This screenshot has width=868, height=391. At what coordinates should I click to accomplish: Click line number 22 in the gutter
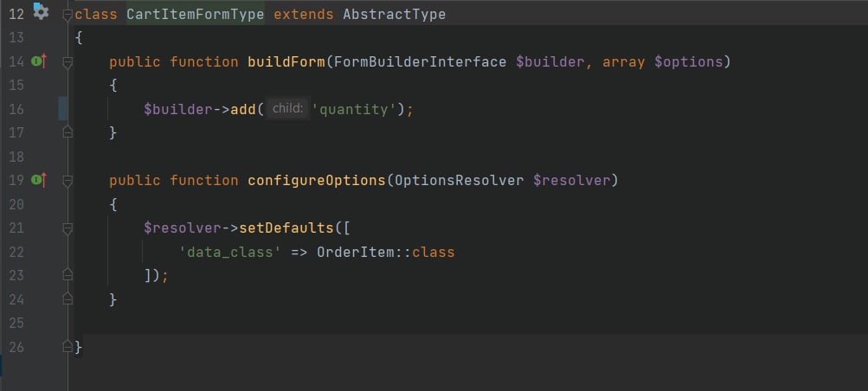[x=16, y=253]
